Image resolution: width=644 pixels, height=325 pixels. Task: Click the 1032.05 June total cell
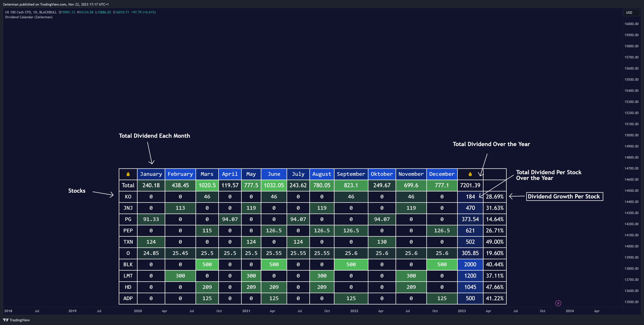274,185
